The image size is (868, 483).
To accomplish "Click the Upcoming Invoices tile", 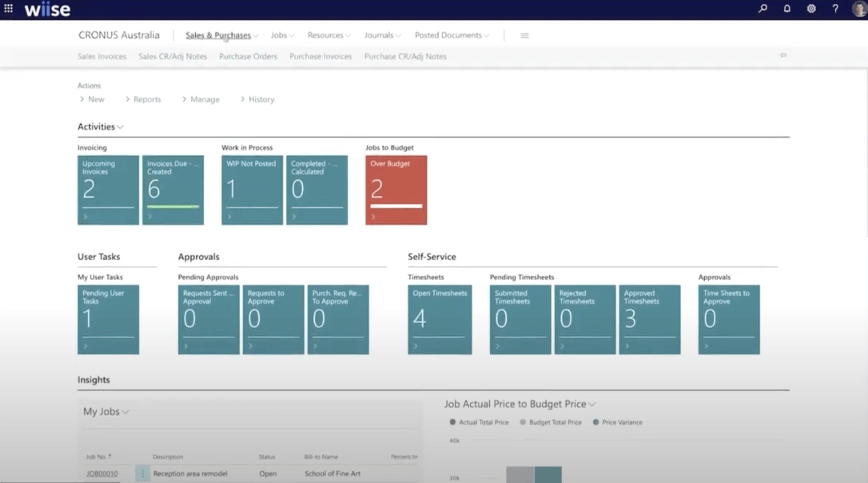I will pyautogui.click(x=108, y=189).
